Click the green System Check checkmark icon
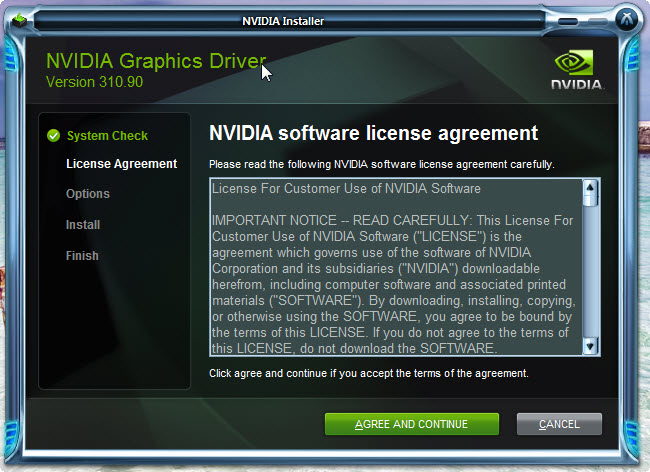 [x=53, y=136]
